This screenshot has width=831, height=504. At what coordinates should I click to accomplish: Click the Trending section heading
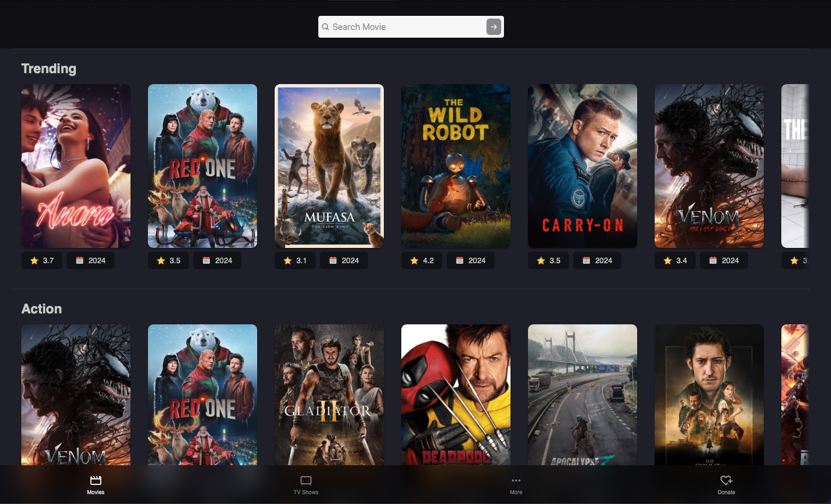click(49, 69)
